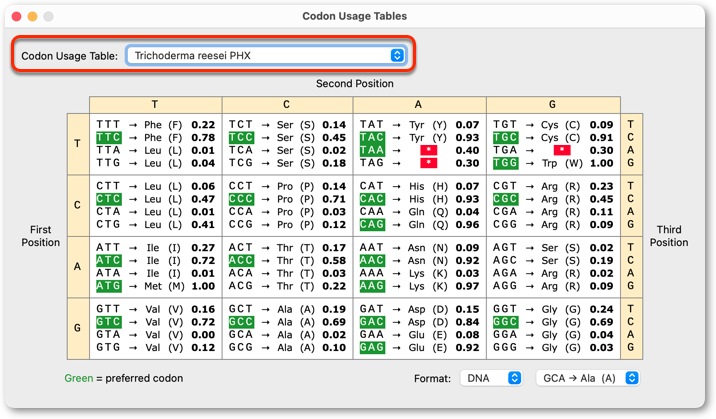Click the First Position T row header
716x419 pixels.
pyautogui.click(x=78, y=144)
